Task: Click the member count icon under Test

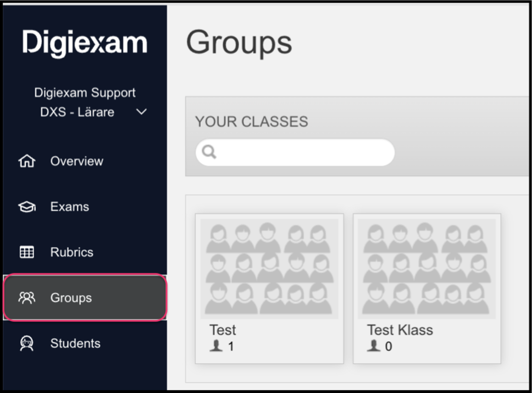Action: [216, 346]
